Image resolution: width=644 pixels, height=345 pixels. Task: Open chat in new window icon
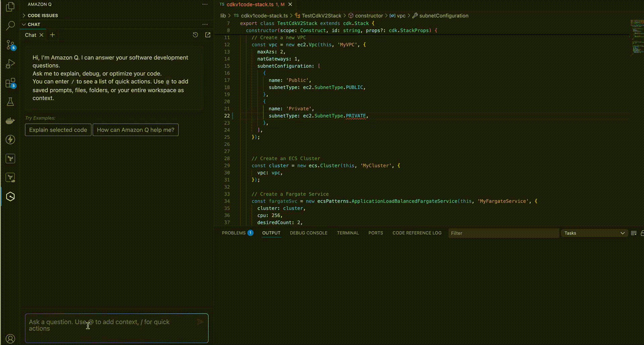point(208,35)
